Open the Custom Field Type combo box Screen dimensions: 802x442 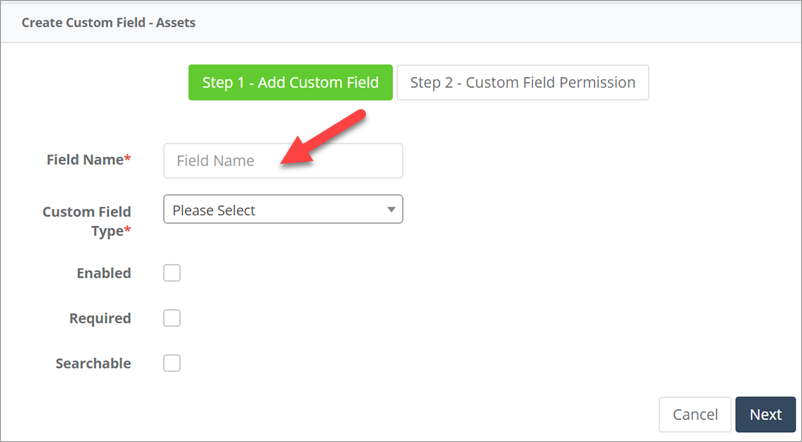(x=283, y=210)
